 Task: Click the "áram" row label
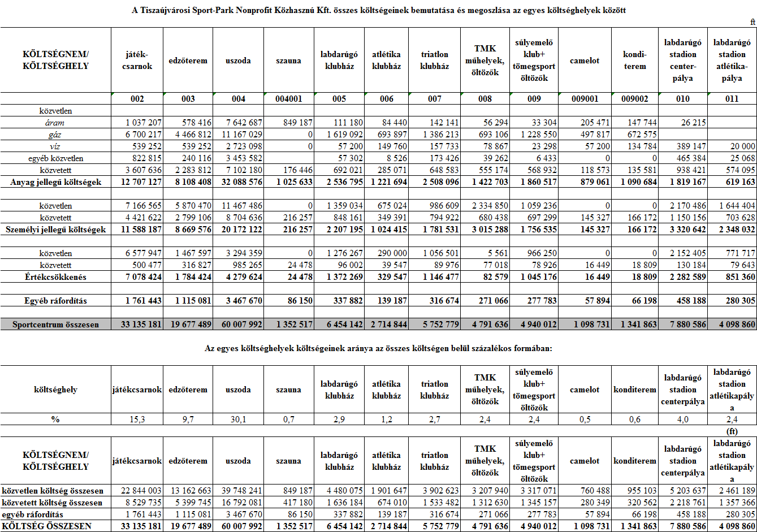tap(55, 122)
